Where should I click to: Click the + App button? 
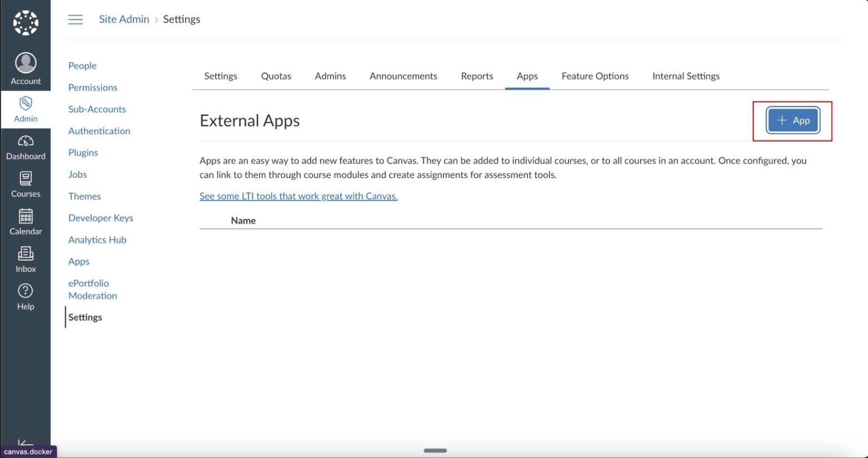792,120
